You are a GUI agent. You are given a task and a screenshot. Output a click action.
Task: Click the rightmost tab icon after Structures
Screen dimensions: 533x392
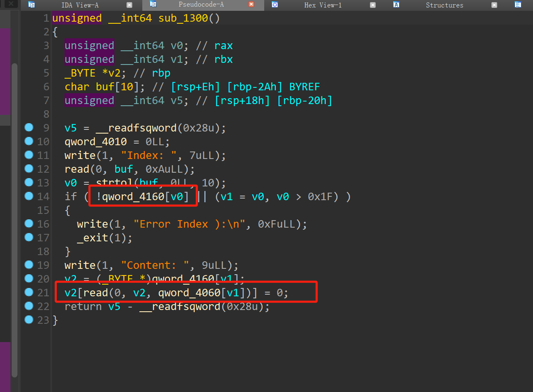(518, 5)
